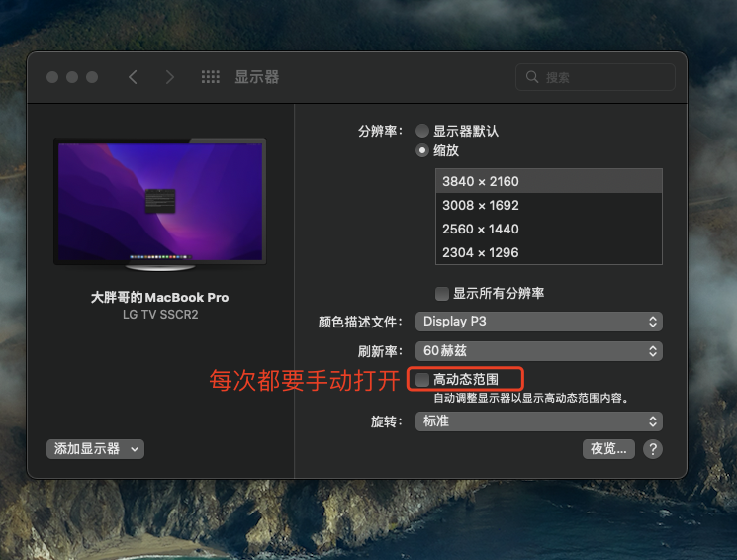This screenshot has width=737, height=560.
Task: Go forward with the right chevron
Action: pos(170,77)
